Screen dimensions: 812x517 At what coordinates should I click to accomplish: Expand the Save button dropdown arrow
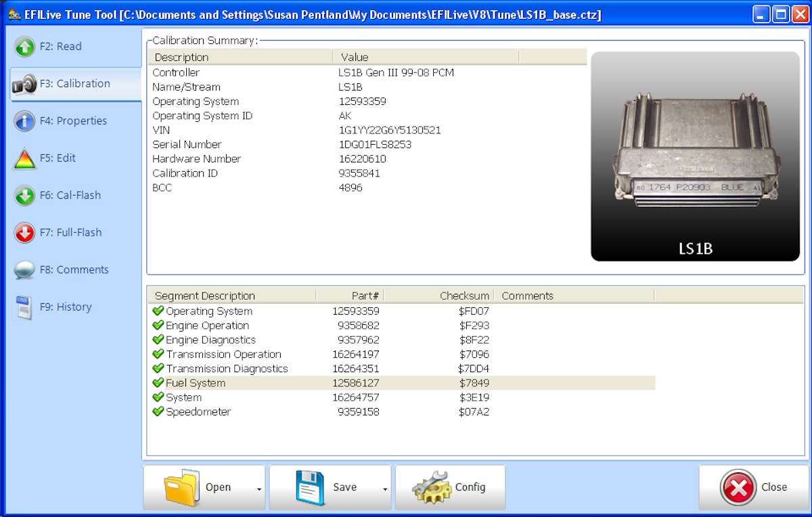[x=385, y=489]
